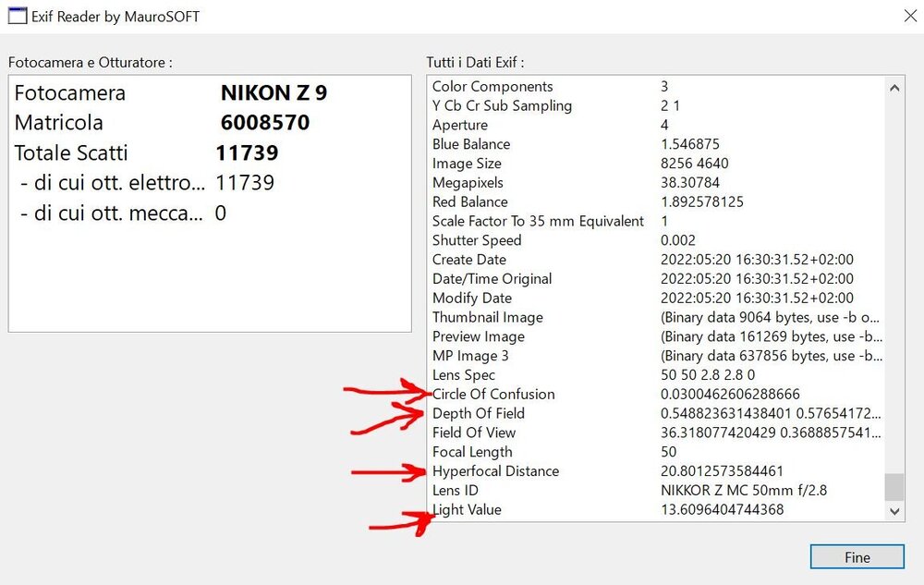The width and height of the screenshot is (924, 585).
Task: Click the lens name NIKKOR Z MC 50mm f/2.8
Action: coord(744,490)
